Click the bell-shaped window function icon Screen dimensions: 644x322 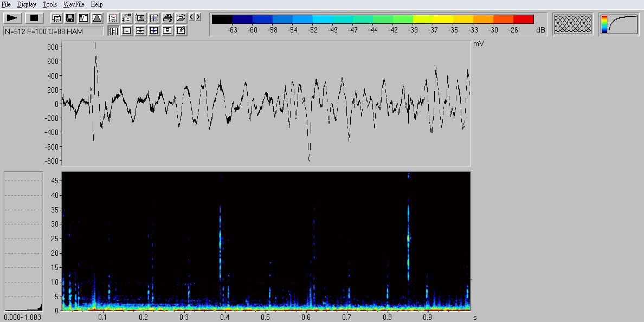pos(96,18)
